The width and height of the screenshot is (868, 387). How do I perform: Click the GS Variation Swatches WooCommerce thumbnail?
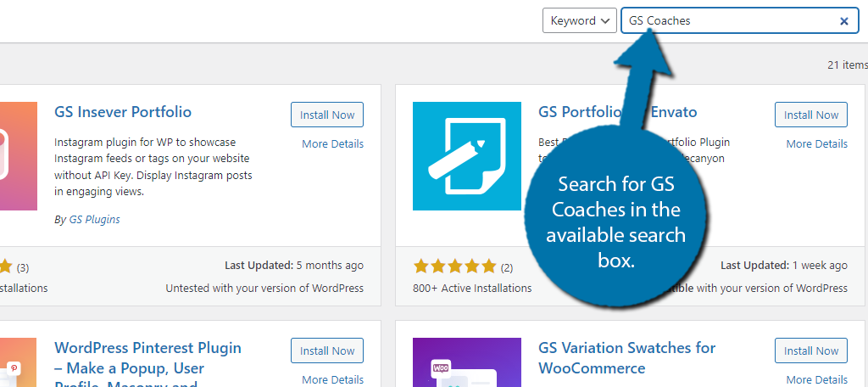(467, 362)
